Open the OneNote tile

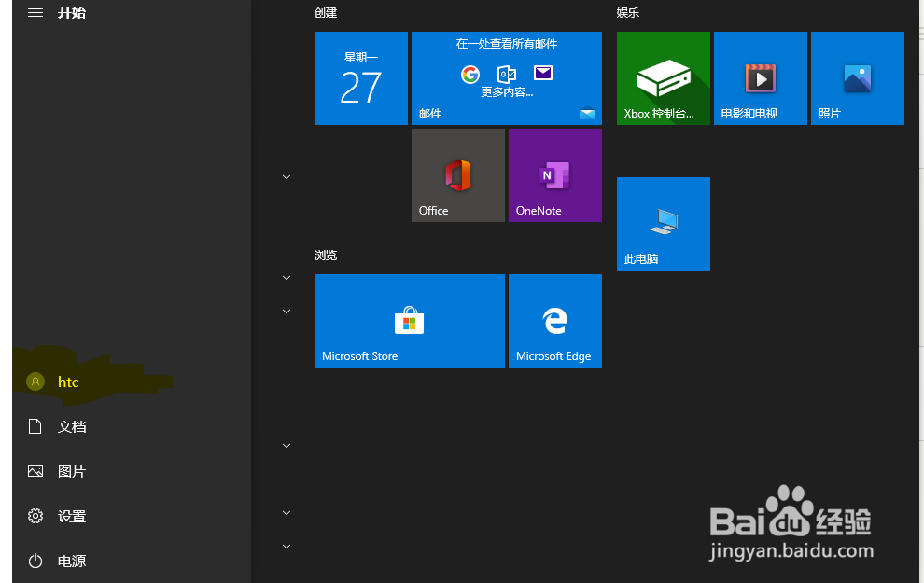(555, 175)
